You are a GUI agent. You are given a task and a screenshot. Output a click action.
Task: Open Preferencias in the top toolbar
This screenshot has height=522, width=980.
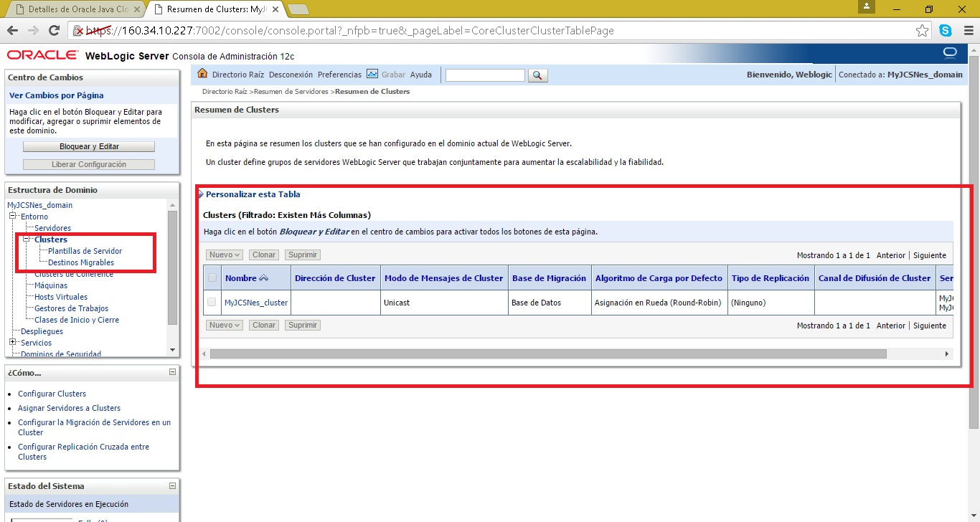[339, 75]
